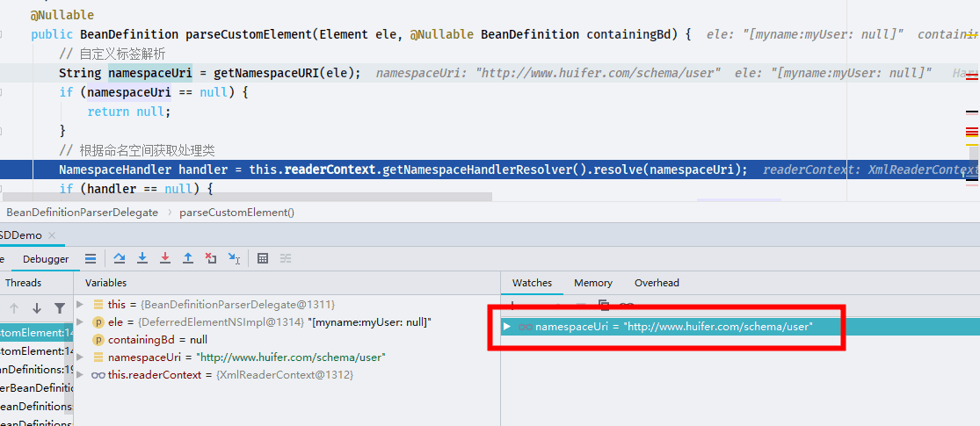The image size is (980, 426).
Task: Open the Debugger tab
Action: tap(46, 259)
